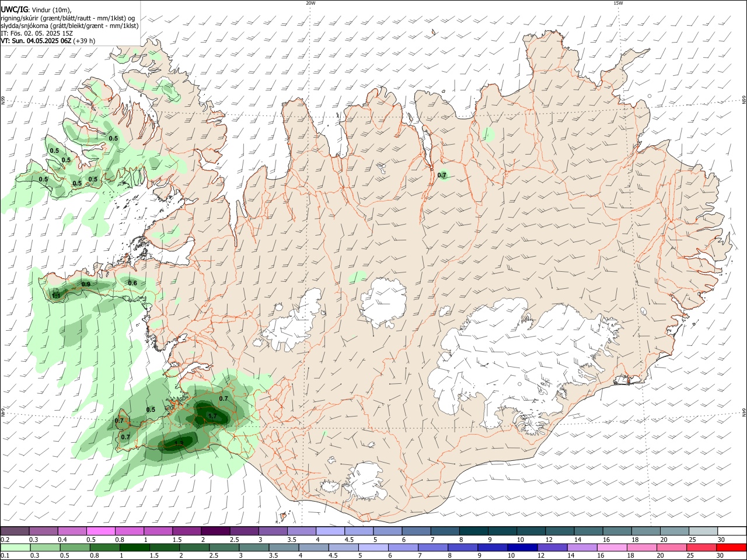
Task: Click the '(+39 h)' forecast offset text
Action: click(x=85, y=41)
